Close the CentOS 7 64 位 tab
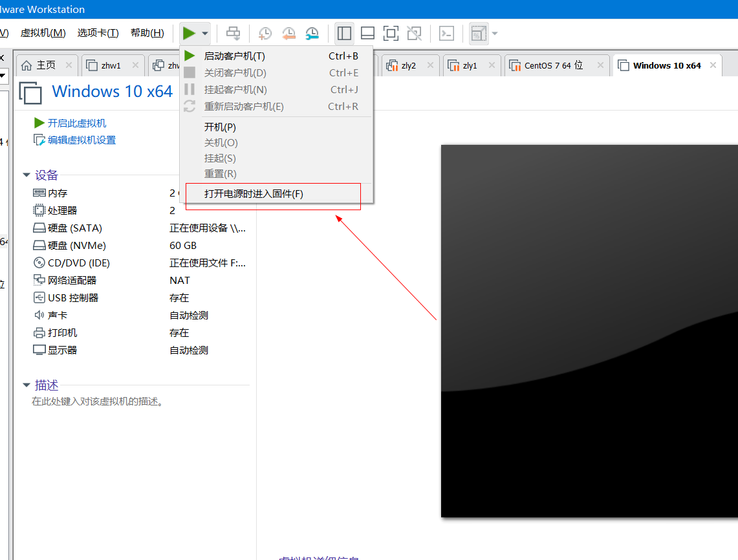The height and width of the screenshot is (560, 738). [601, 65]
